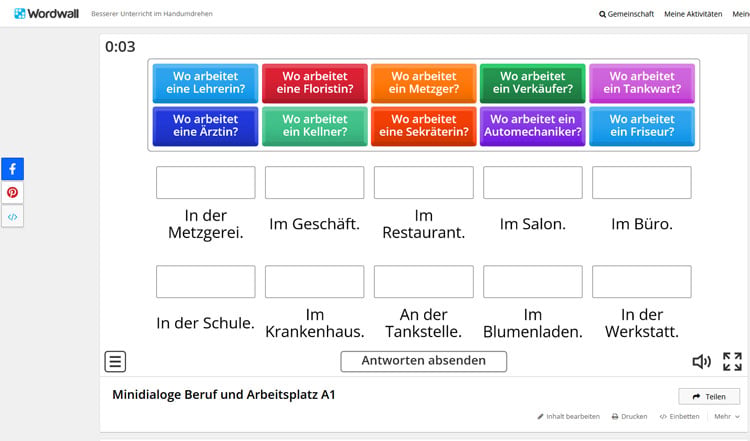750x441 pixels.
Task: Click answer slot above 'Im Blumenladen.'
Action: 533,282
